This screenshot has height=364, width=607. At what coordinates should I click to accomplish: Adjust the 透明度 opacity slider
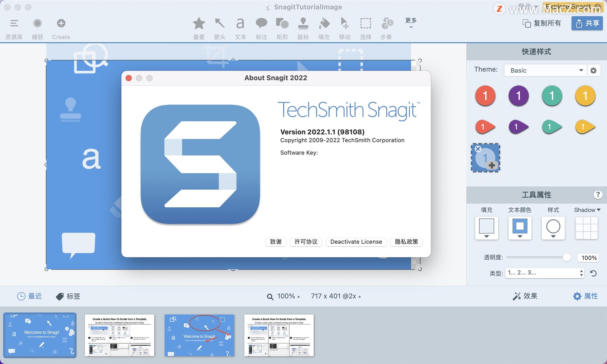[567, 258]
